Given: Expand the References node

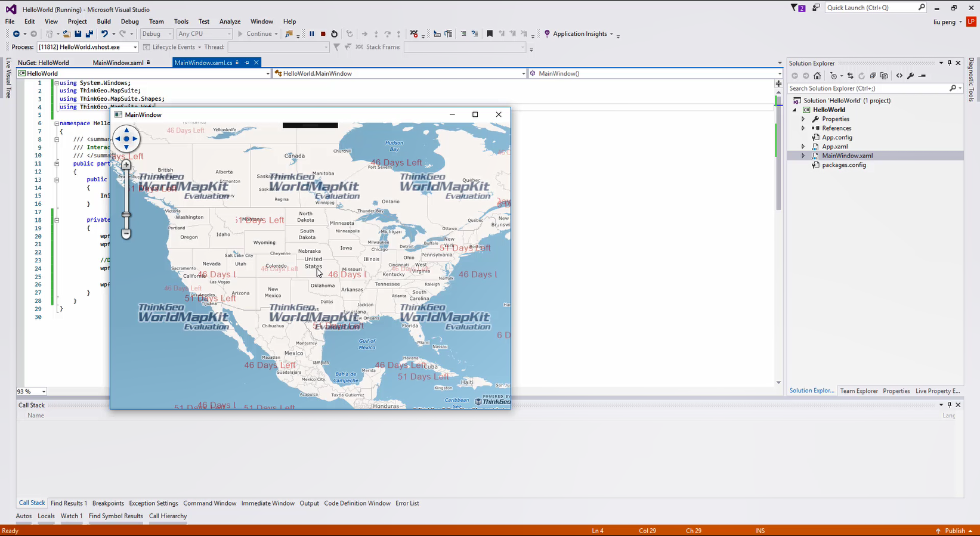Looking at the screenshot, I should [x=803, y=128].
